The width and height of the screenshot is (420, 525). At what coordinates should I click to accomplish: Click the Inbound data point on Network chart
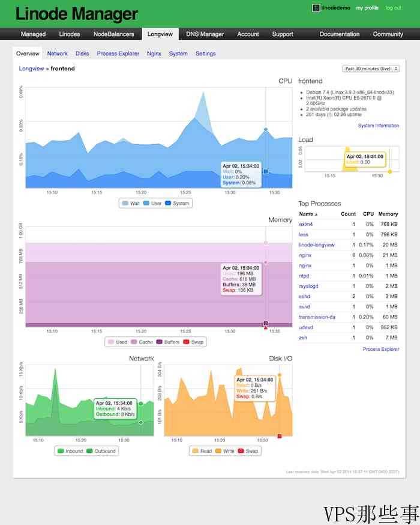pyautogui.click(x=141, y=404)
